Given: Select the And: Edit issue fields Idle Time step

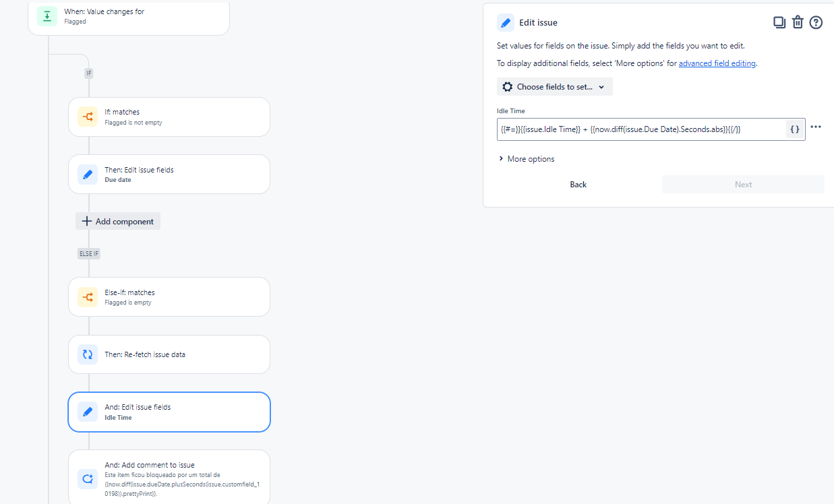Looking at the screenshot, I should (x=169, y=412).
